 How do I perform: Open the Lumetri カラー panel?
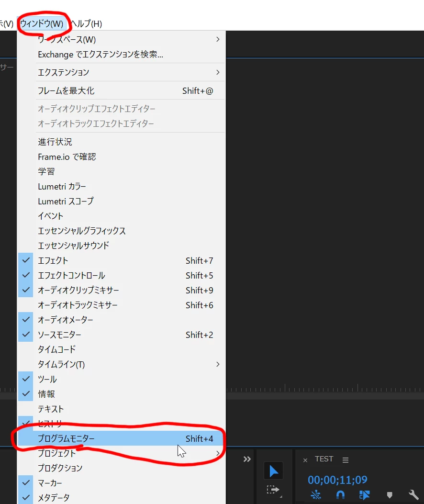[x=121, y=187]
